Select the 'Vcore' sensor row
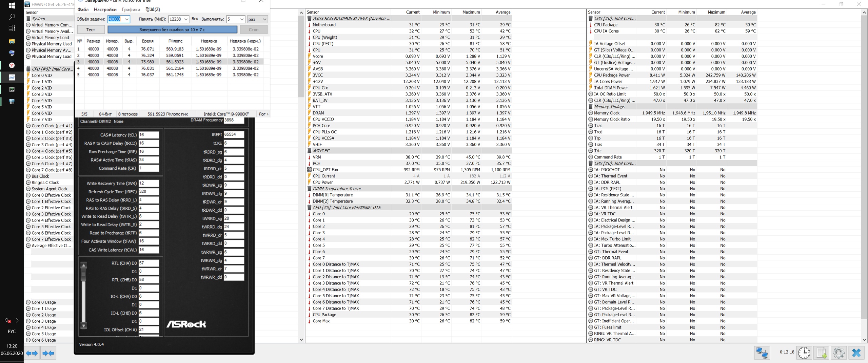The width and height of the screenshot is (868, 363). click(409, 56)
